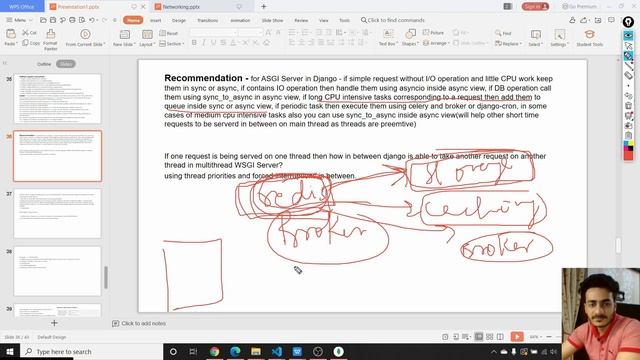Switch panel to Outline view

44,64
